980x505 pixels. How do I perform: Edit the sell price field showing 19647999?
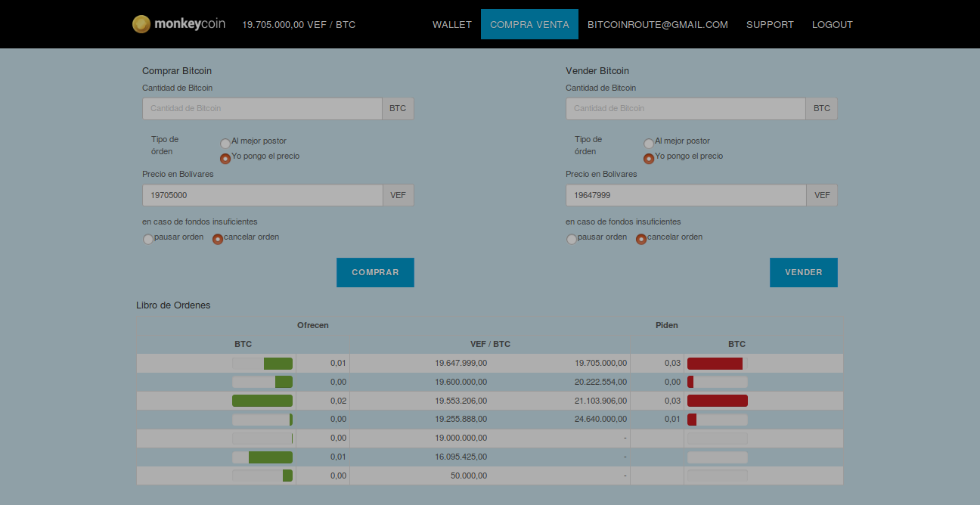click(686, 195)
